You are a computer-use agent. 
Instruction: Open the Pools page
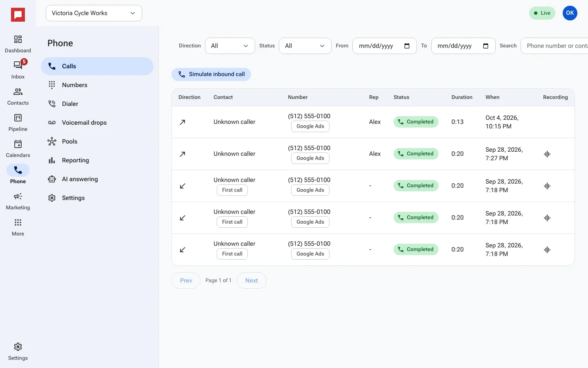coord(97,141)
